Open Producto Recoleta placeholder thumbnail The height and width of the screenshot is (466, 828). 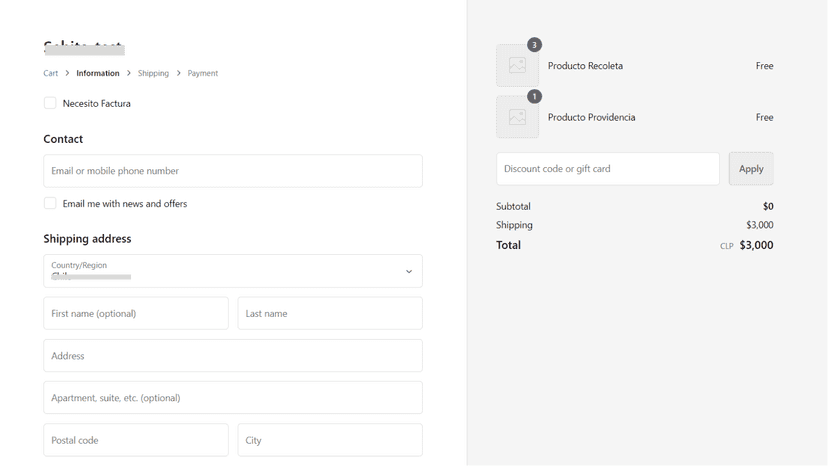pos(518,66)
